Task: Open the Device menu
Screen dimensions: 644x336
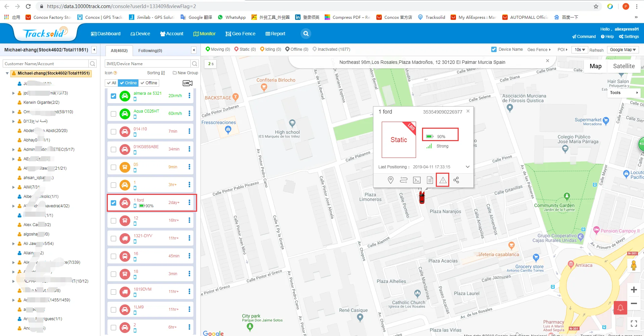Action: click(x=140, y=34)
